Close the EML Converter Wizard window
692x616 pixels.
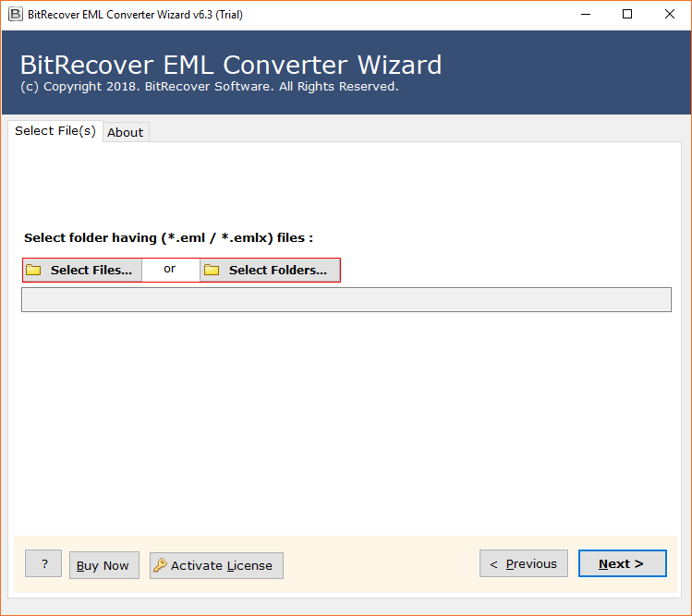coord(670,15)
